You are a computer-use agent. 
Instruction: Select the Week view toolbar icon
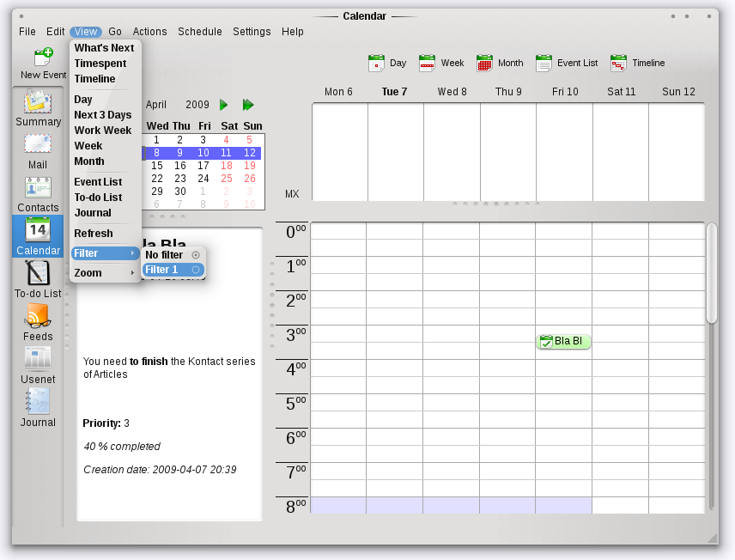click(440, 63)
